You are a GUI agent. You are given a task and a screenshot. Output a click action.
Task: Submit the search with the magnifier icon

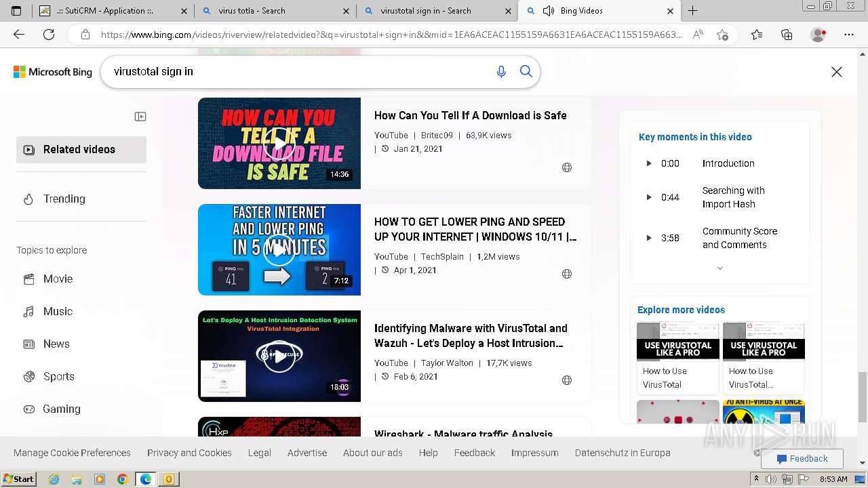point(526,71)
